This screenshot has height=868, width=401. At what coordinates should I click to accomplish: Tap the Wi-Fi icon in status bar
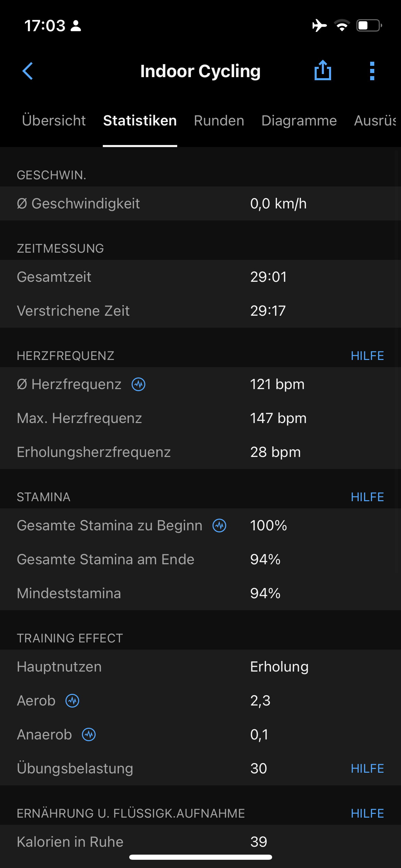(x=342, y=25)
